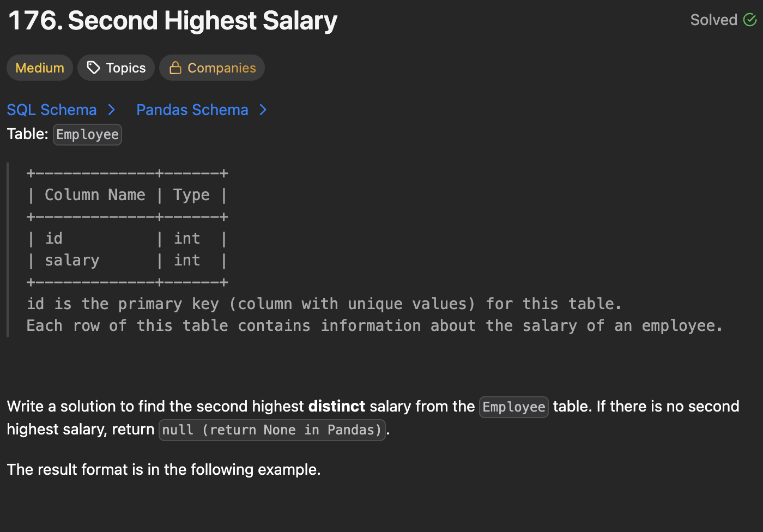Show the Companies label text
Viewport: 763px width, 532px height.
point(221,68)
